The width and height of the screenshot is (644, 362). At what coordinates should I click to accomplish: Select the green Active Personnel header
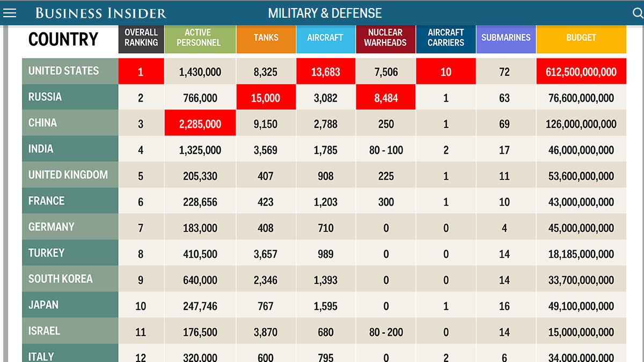pos(199,38)
